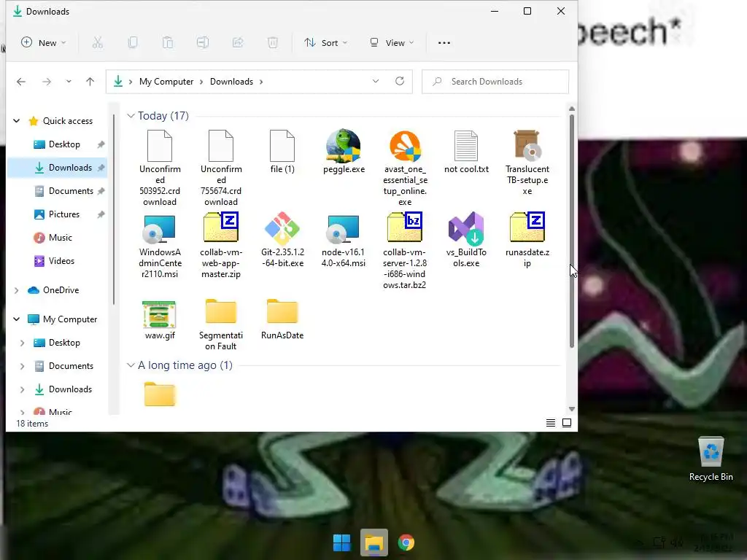Select WindowsAdminCenter2110.msi file
Viewport: 747px width, 560px height.
pyautogui.click(x=160, y=246)
